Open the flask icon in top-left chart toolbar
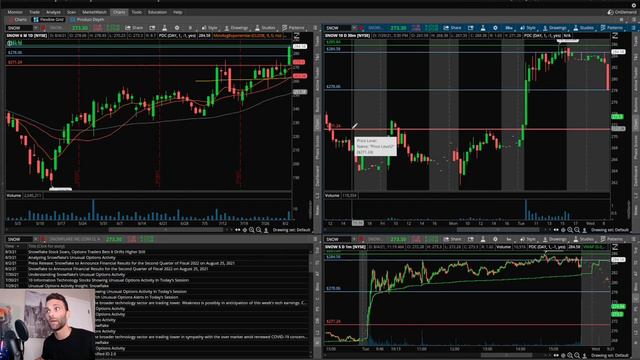Image resolution: width=640 pixels, height=360 pixels. pos(164,28)
